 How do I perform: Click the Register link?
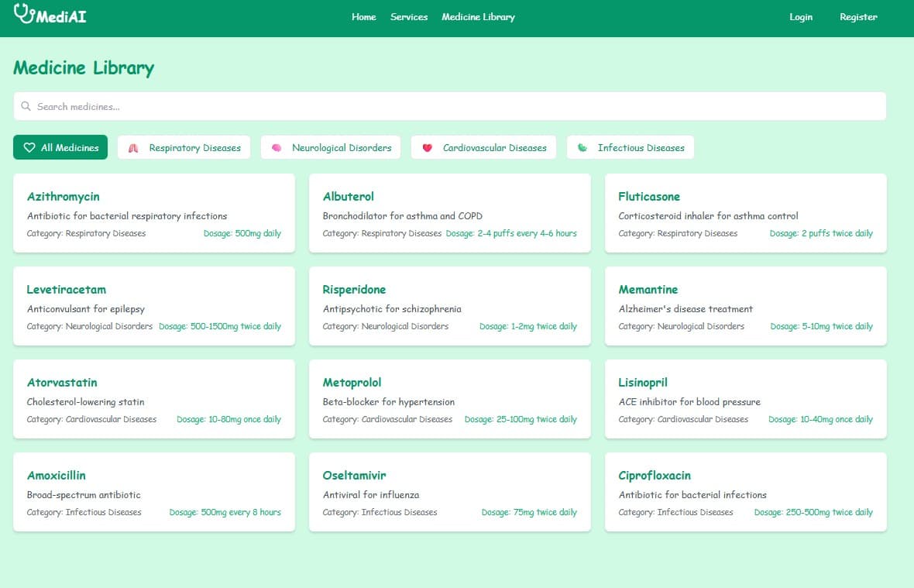[858, 17]
